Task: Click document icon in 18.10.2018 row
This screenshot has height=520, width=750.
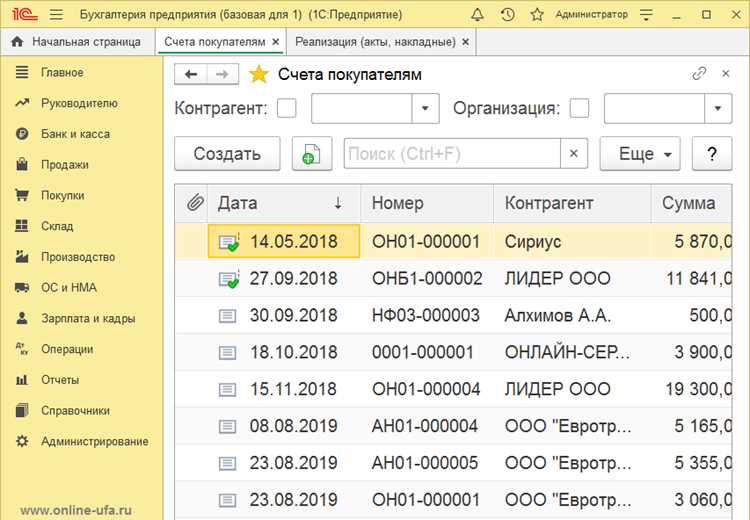Action: 227,353
